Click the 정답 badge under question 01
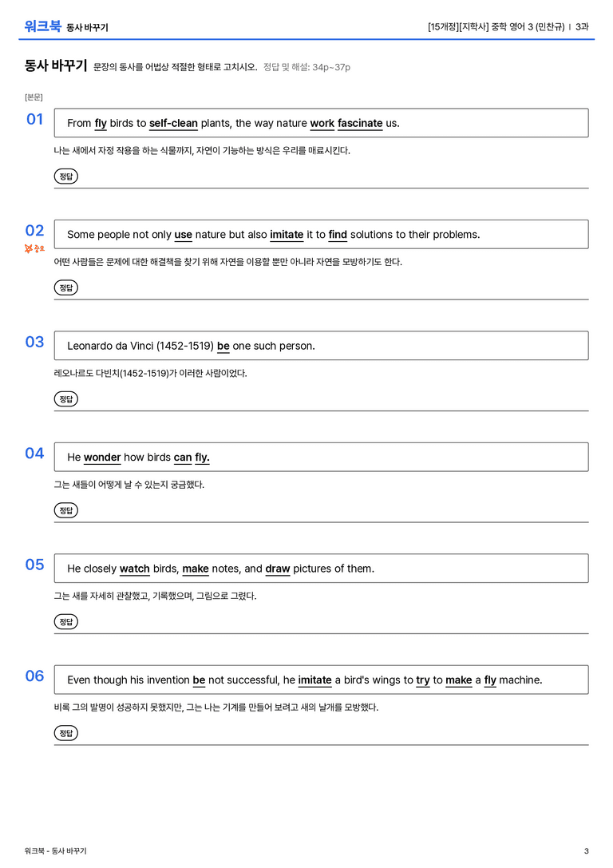Screen dimensions: 613x868 tap(65, 176)
